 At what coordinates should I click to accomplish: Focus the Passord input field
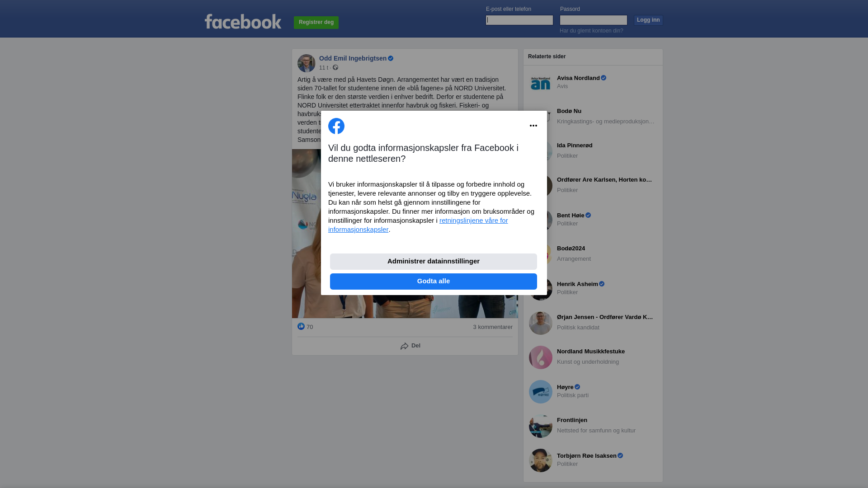[x=594, y=20]
